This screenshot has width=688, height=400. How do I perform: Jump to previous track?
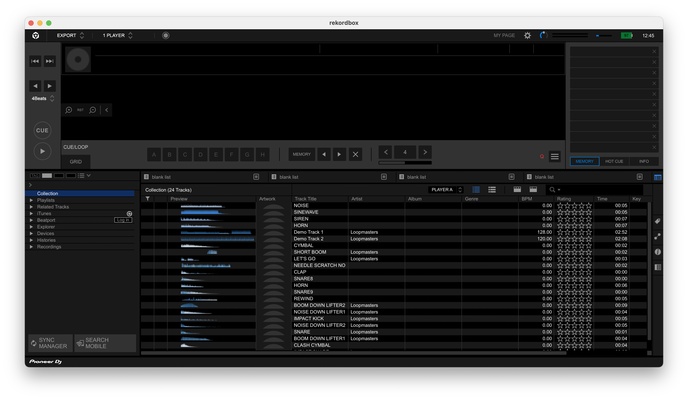[35, 61]
